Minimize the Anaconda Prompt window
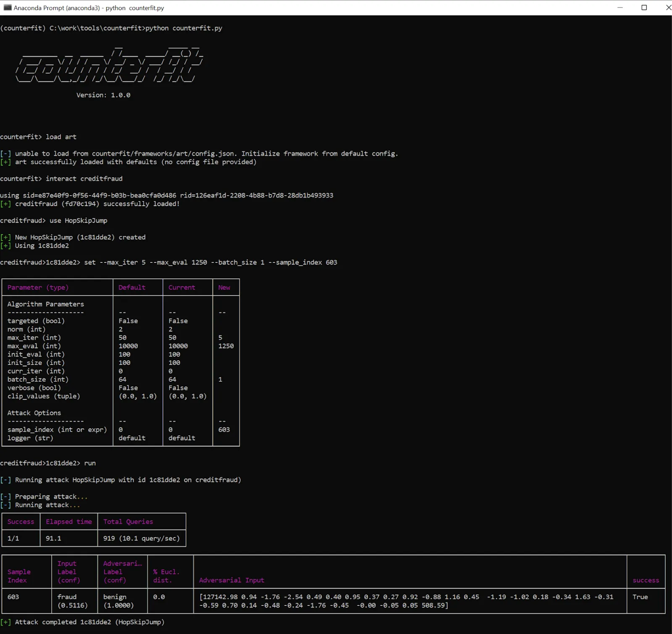 [620, 8]
